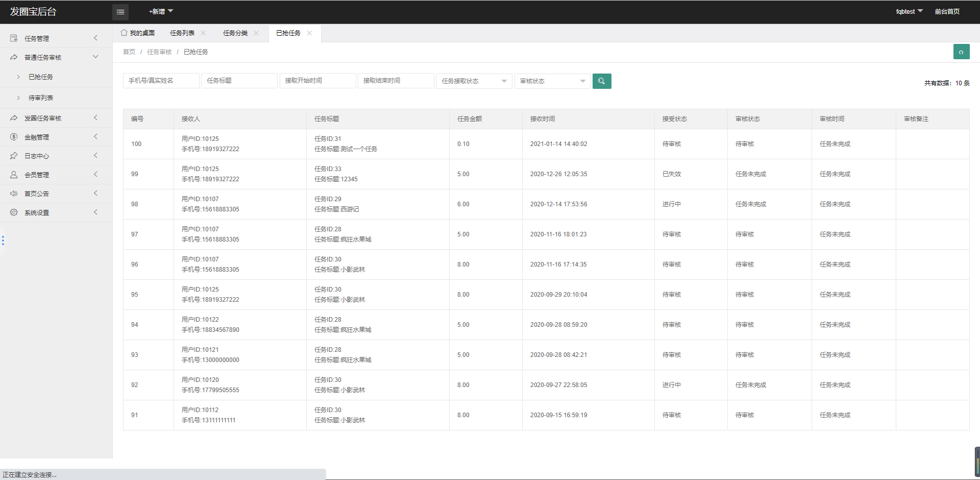Image resolution: width=980 pixels, height=480 pixels.
Task: Click the 前台首页 link
Action: point(947,12)
